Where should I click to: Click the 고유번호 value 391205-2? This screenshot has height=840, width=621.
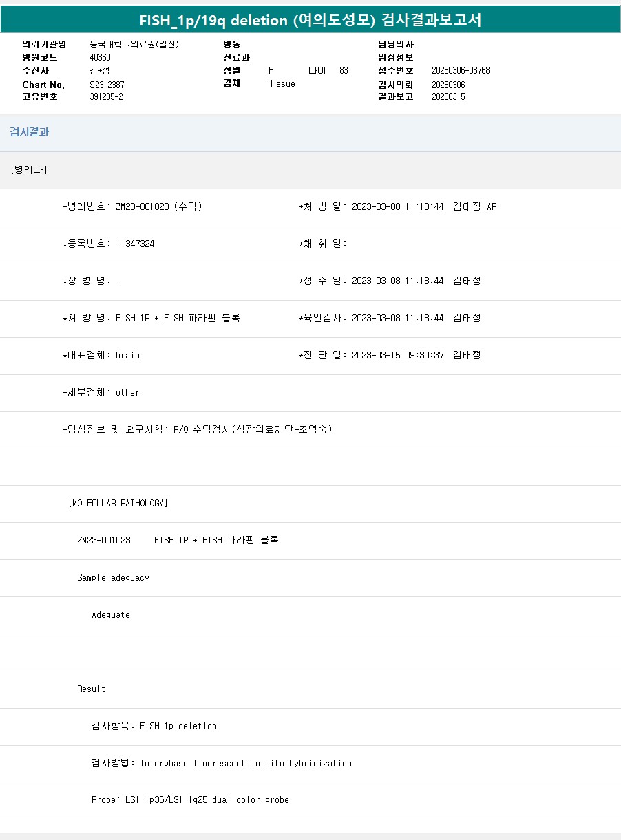pos(106,97)
